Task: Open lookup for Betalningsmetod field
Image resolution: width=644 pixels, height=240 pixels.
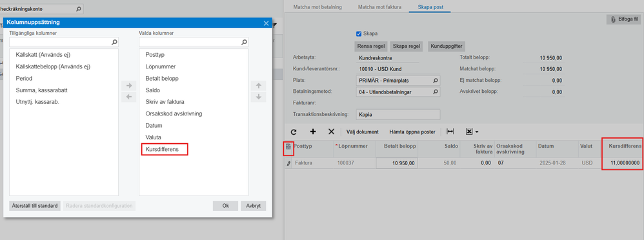Action: pos(436,92)
